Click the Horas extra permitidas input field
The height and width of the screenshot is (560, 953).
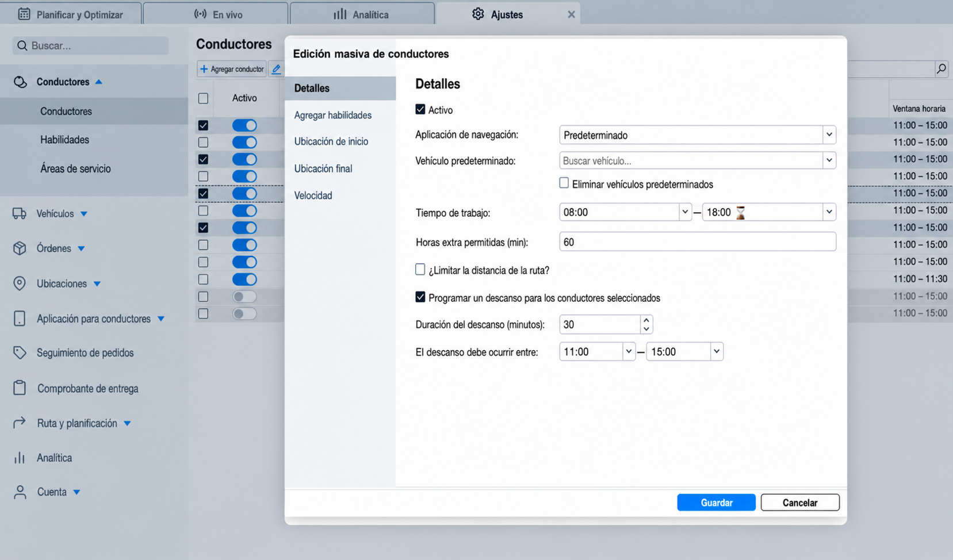(x=697, y=242)
